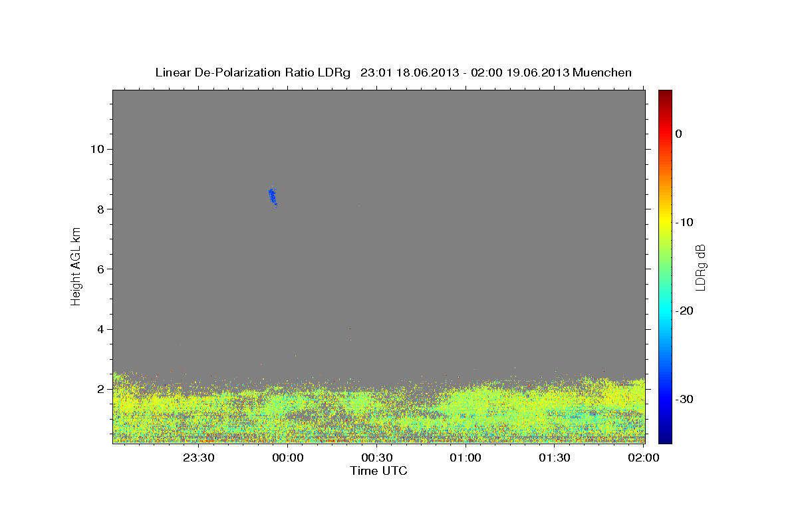Click the height axis label 10

click(96, 149)
